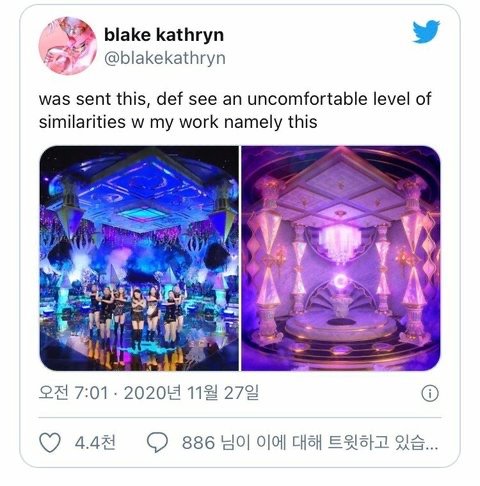Click the blue Twitter bird logo

(426, 32)
